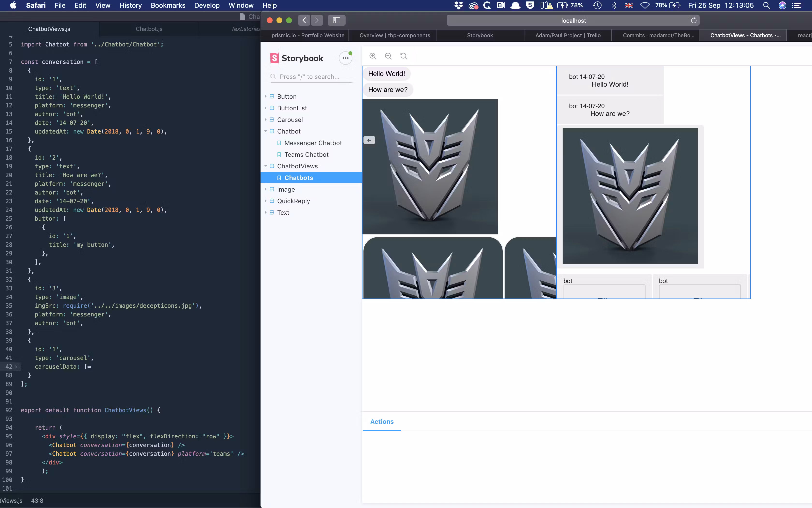The image size is (812, 508).
Task: Click the Storybook logo
Action: 297,58
